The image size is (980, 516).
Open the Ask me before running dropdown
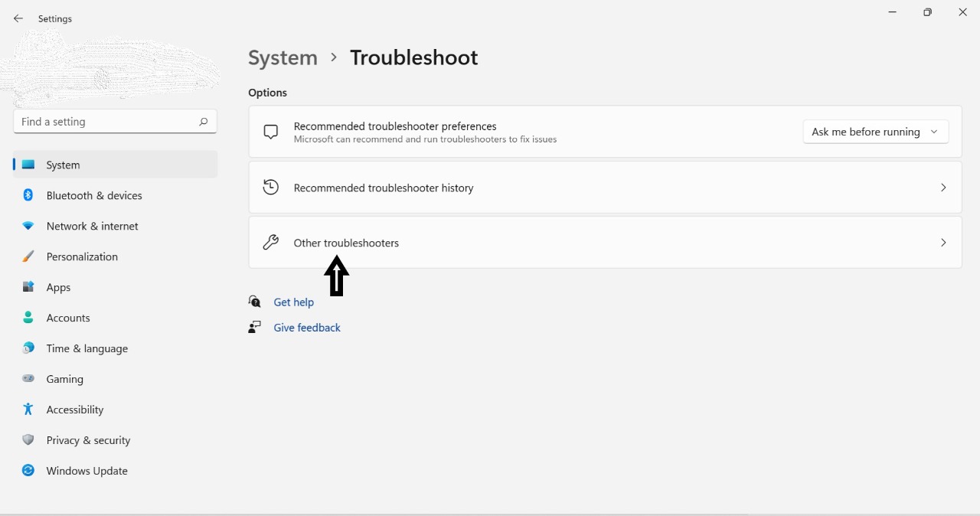click(876, 132)
